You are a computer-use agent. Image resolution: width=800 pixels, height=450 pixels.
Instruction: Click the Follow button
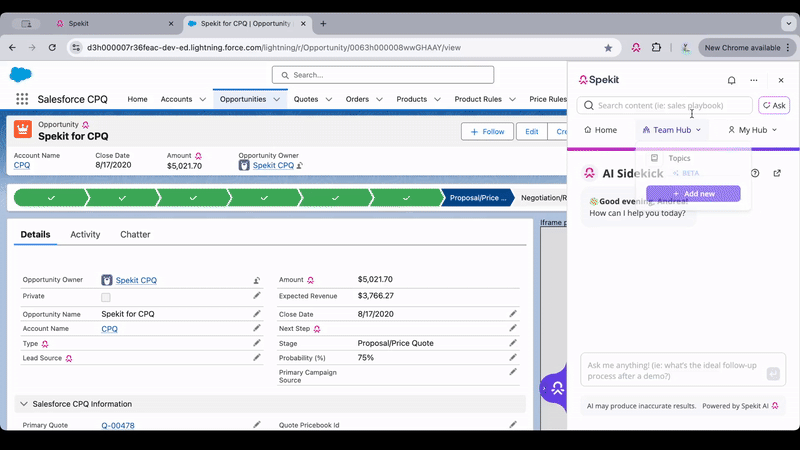pos(487,132)
